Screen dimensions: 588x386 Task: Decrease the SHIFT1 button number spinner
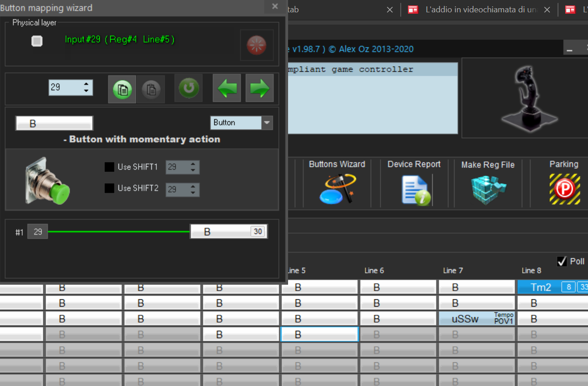(x=193, y=171)
